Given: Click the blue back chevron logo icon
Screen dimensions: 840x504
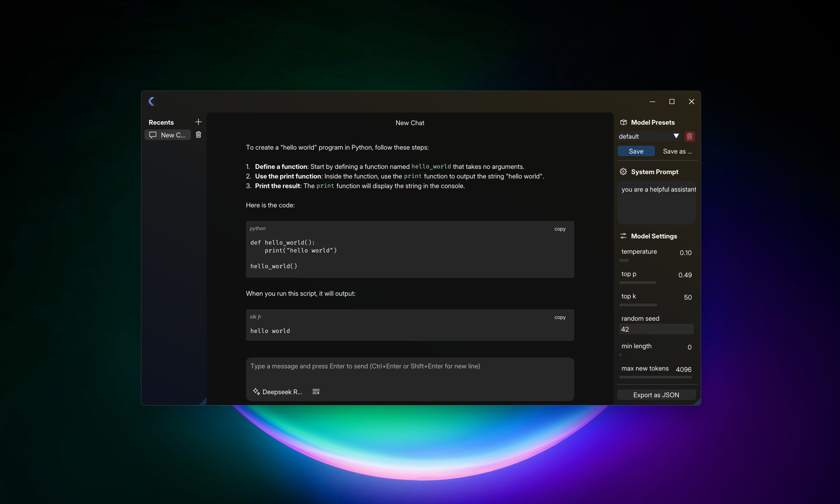Looking at the screenshot, I should click(x=151, y=101).
